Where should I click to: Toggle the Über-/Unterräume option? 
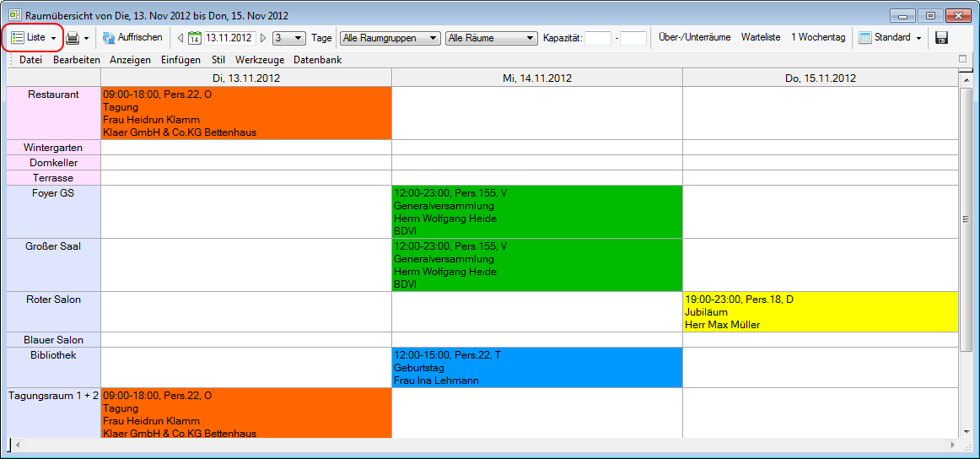[x=694, y=38]
